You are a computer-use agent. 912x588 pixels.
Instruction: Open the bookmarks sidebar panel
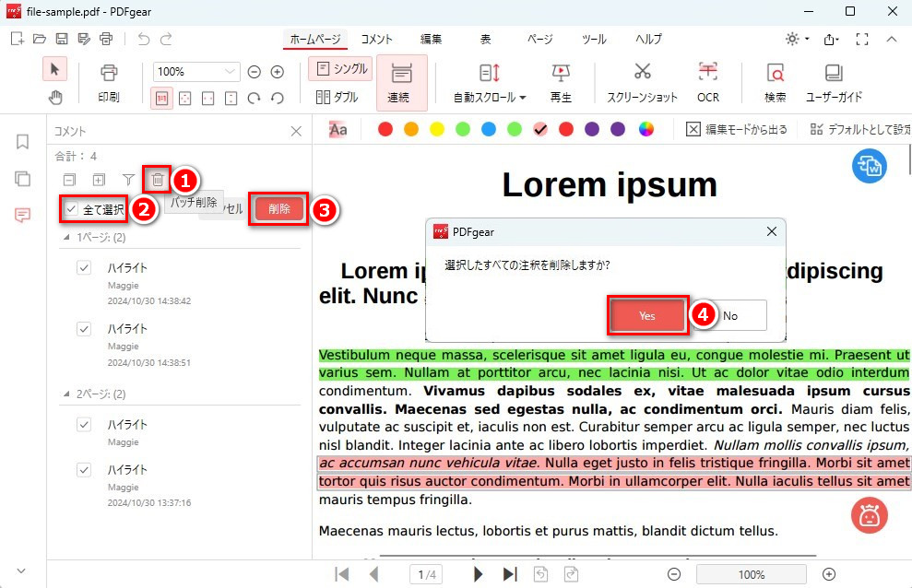point(22,142)
